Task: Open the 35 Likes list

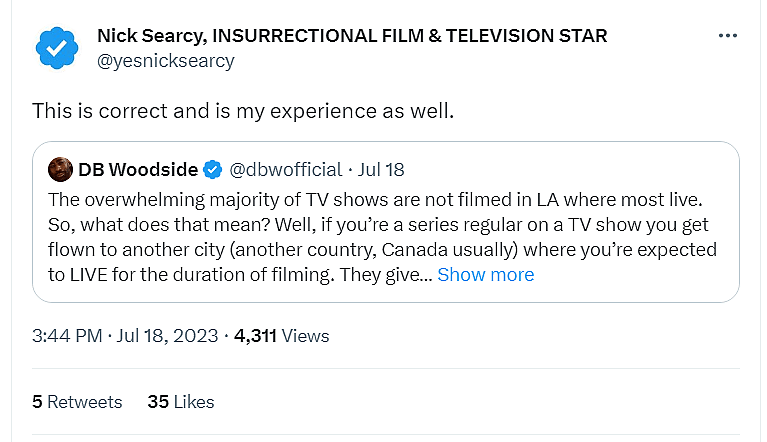Action: click(x=180, y=402)
